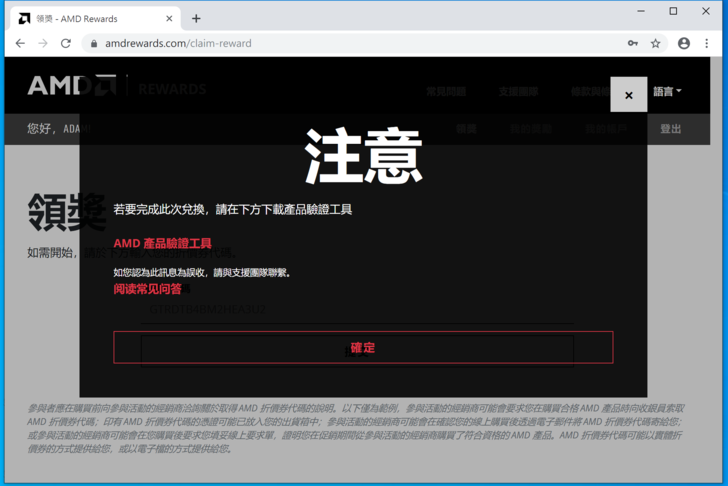Open the 阅读常见问答 FAQ link
This screenshot has width=728, height=486.
point(147,289)
